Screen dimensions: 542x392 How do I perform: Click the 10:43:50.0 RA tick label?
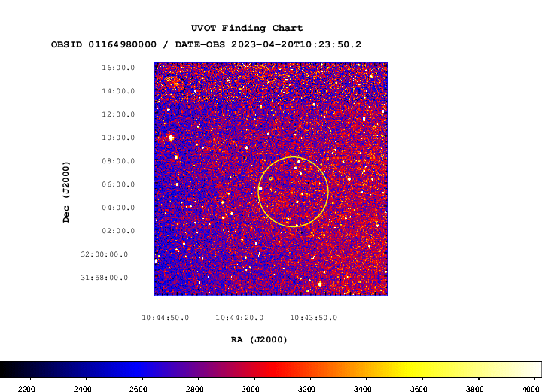pos(313,318)
